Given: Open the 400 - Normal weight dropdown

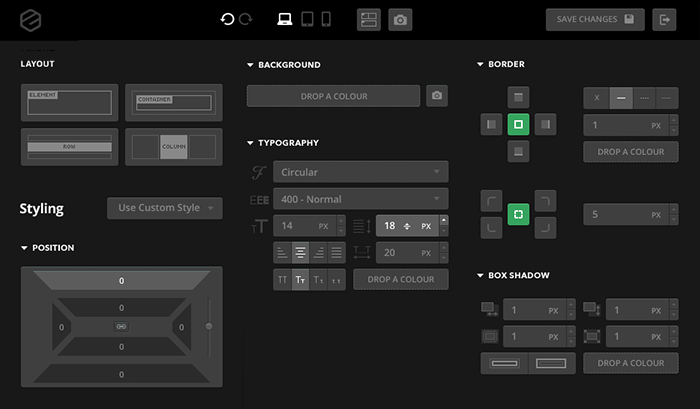Looking at the screenshot, I should coord(361,199).
